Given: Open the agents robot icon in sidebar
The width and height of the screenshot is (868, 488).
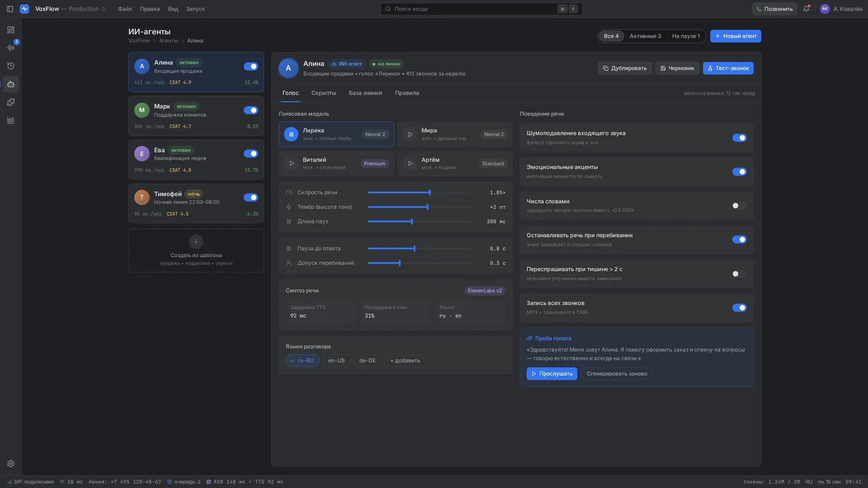Looking at the screenshot, I should point(11,84).
